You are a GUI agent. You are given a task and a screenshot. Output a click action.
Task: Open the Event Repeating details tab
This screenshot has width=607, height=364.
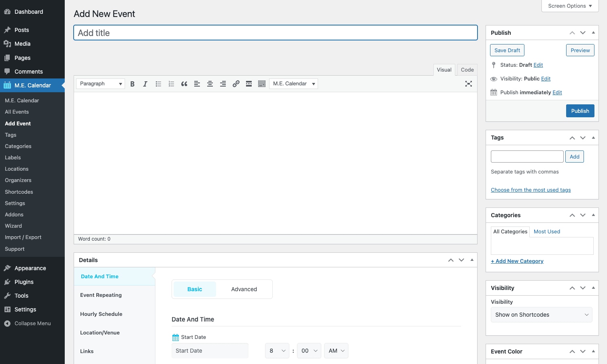point(115,295)
